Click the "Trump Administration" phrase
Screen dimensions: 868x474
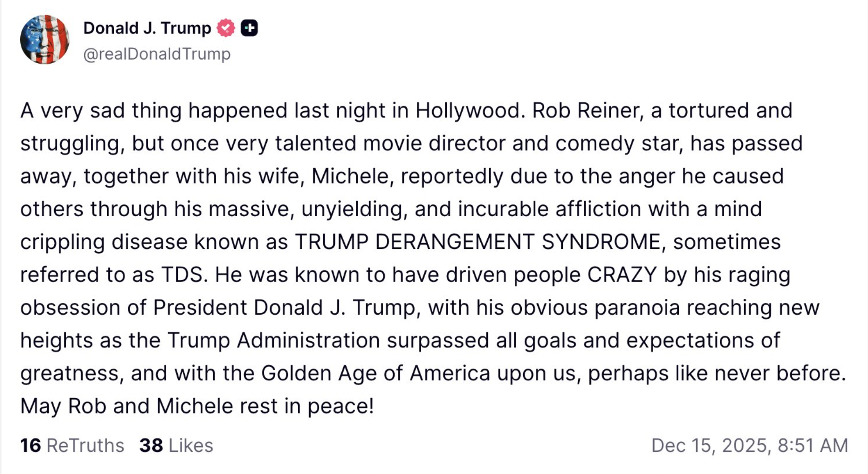[273, 340]
